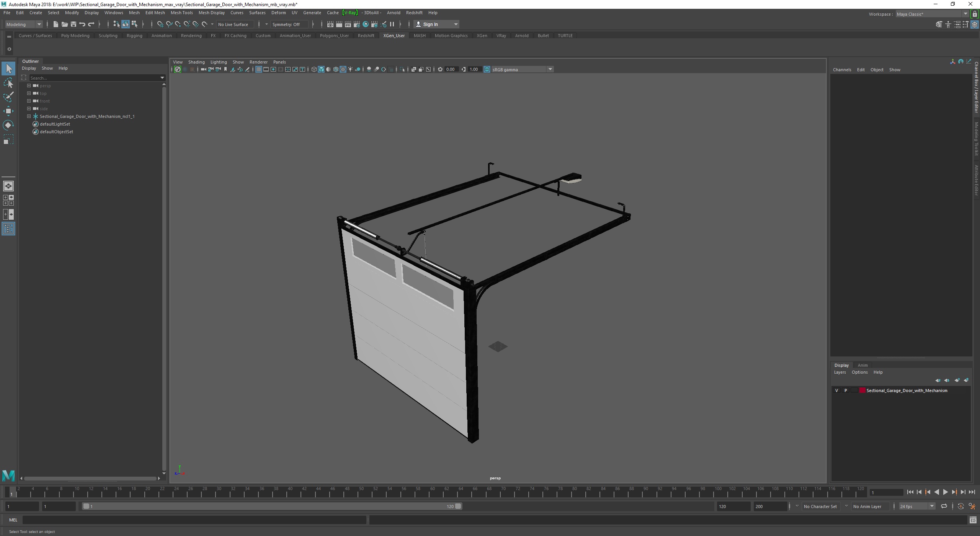Toggle P column for Sectional_Garage_Door layer

click(845, 390)
